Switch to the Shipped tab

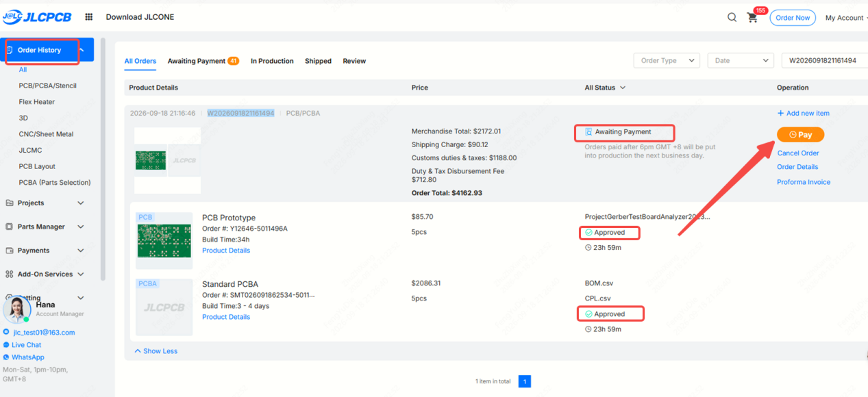[x=318, y=61]
